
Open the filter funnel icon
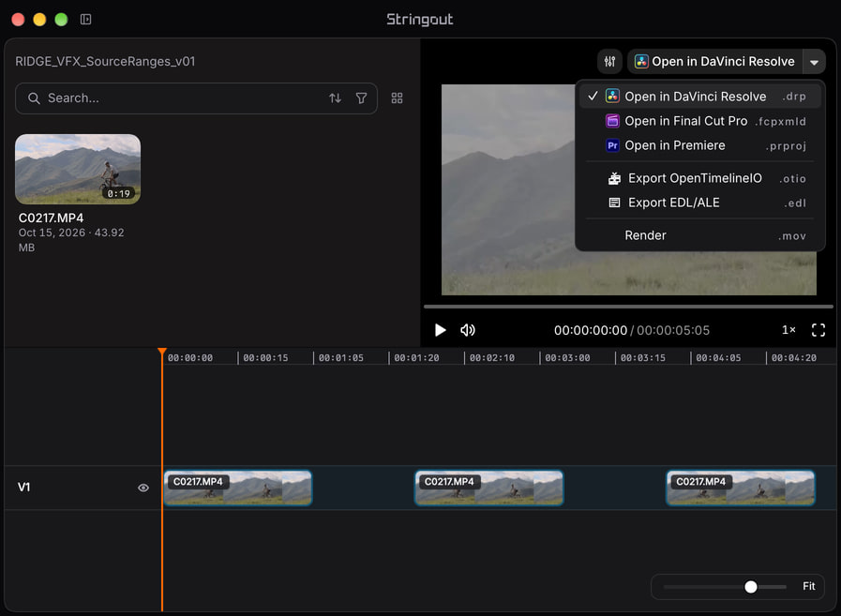pyautogui.click(x=362, y=98)
